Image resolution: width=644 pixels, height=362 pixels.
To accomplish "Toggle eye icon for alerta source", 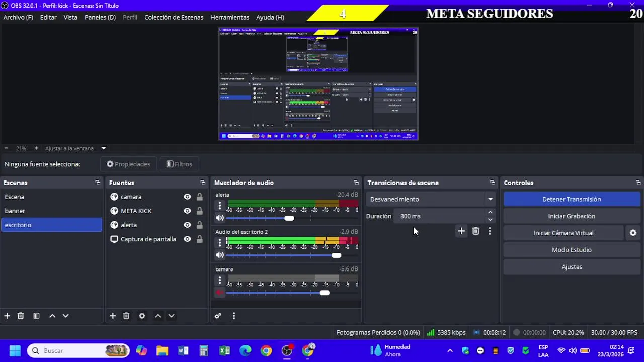I will point(187,225).
